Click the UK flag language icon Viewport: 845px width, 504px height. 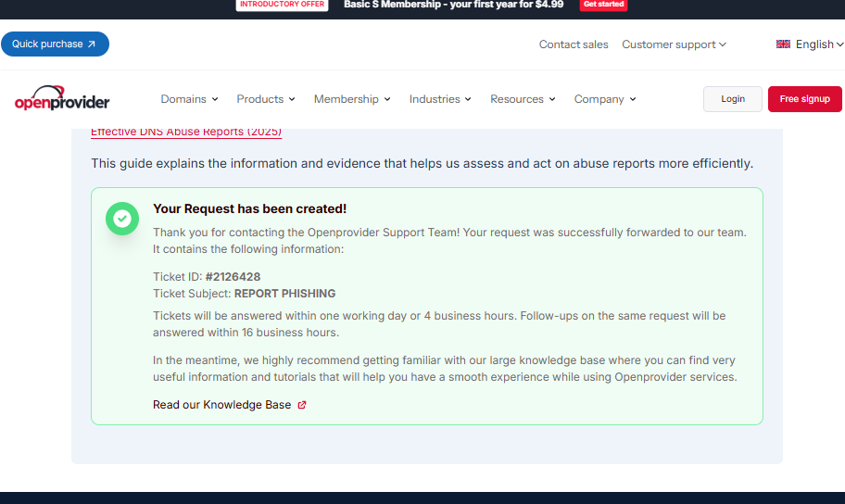pos(783,44)
